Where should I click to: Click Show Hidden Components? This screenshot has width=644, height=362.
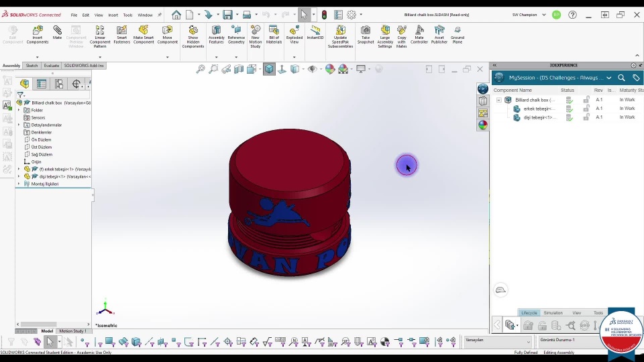(x=193, y=36)
